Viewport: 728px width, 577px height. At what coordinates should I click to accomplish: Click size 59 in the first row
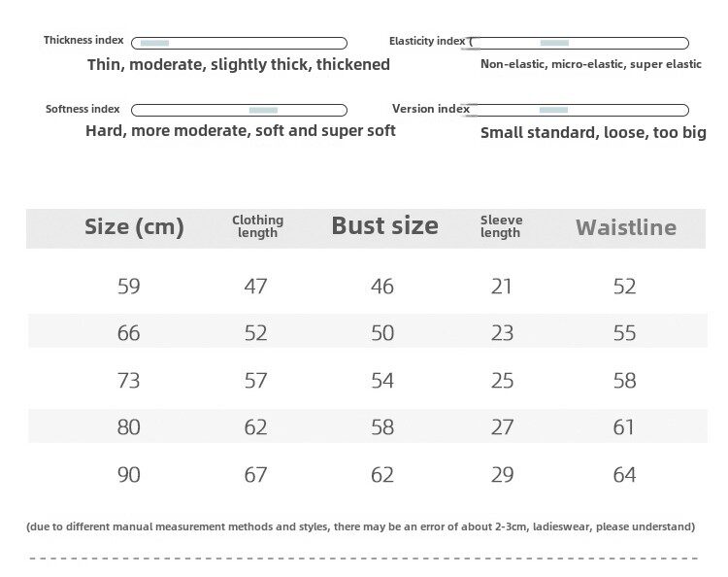(128, 286)
